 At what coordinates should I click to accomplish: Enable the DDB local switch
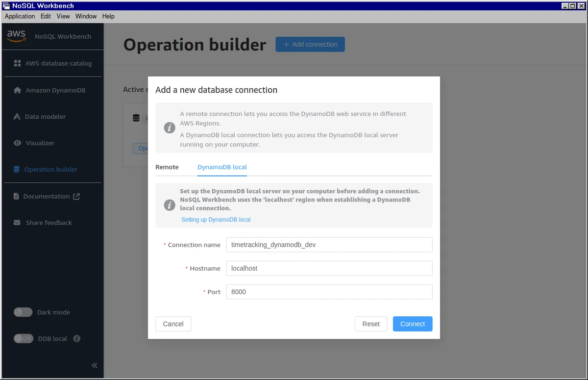(23, 338)
